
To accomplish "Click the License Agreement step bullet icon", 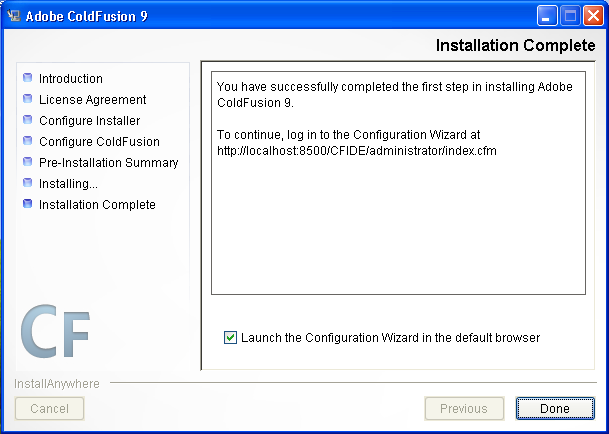I will (x=28, y=98).
